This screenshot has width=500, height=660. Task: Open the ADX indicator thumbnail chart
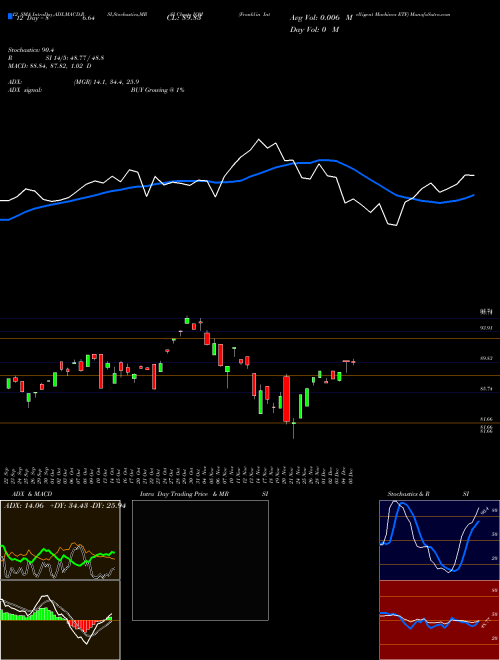[60, 540]
